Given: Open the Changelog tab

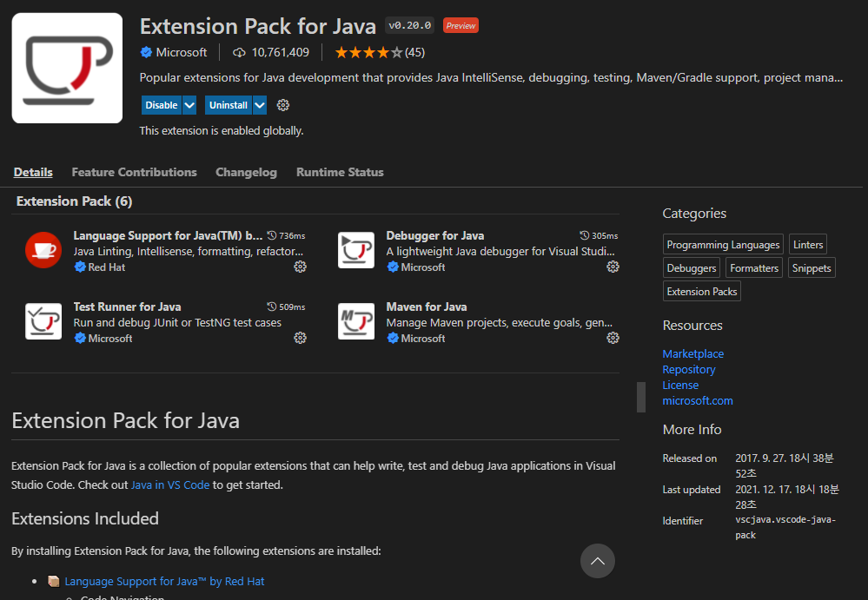Looking at the screenshot, I should (x=247, y=173).
